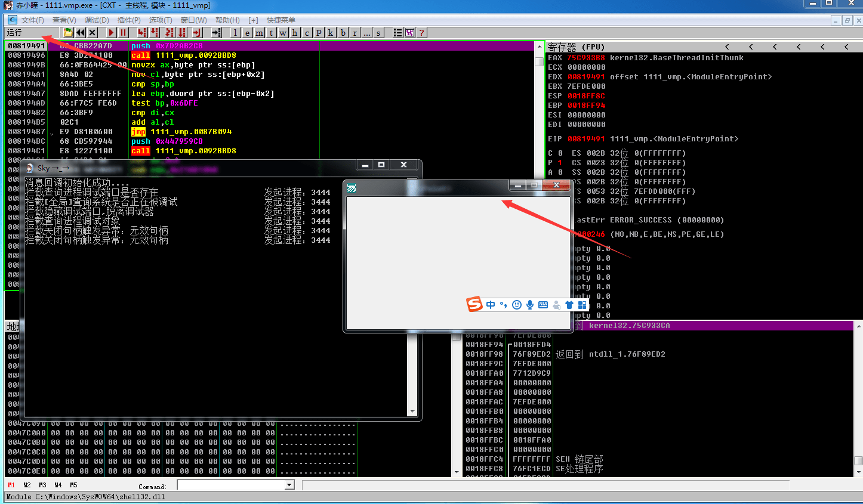Switch to memory dump M5

click(x=73, y=486)
